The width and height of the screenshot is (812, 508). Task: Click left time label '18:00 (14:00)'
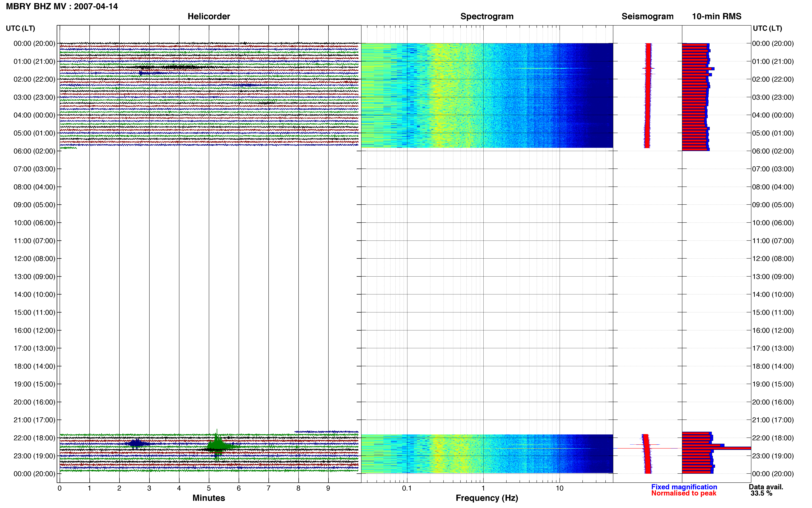34,366
